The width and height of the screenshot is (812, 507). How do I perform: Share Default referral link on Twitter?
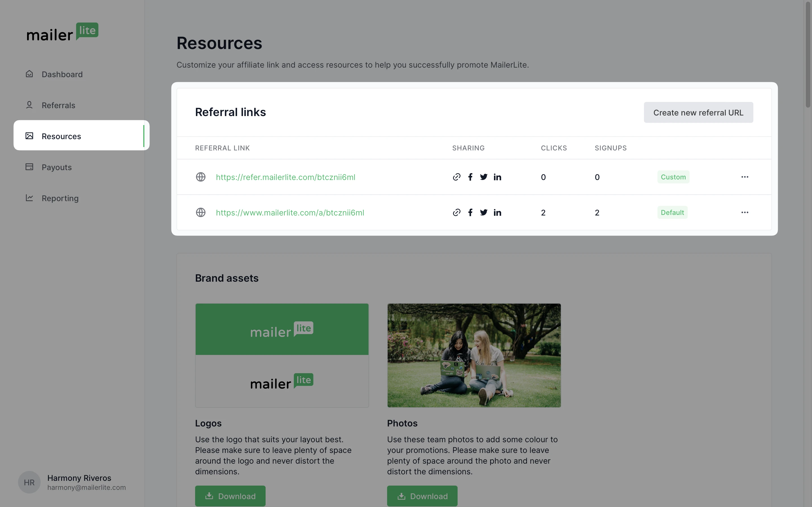[x=484, y=213]
